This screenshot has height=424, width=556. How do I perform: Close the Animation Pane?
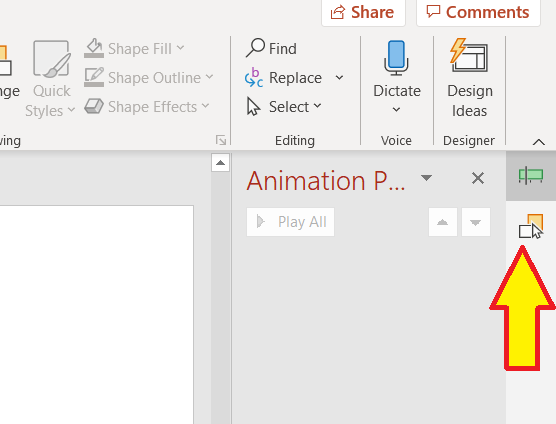pos(478,178)
